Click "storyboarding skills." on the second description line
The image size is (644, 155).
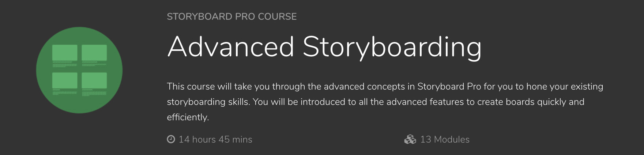pos(208,102)
